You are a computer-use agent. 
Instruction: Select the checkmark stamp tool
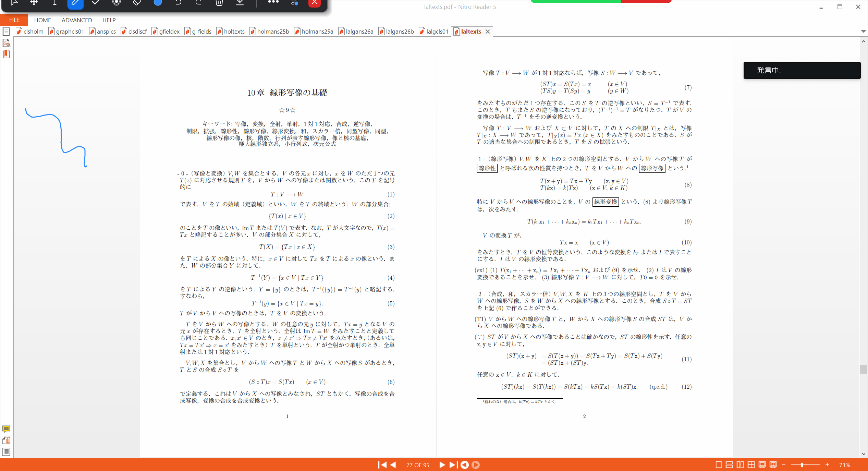point(96,3)
